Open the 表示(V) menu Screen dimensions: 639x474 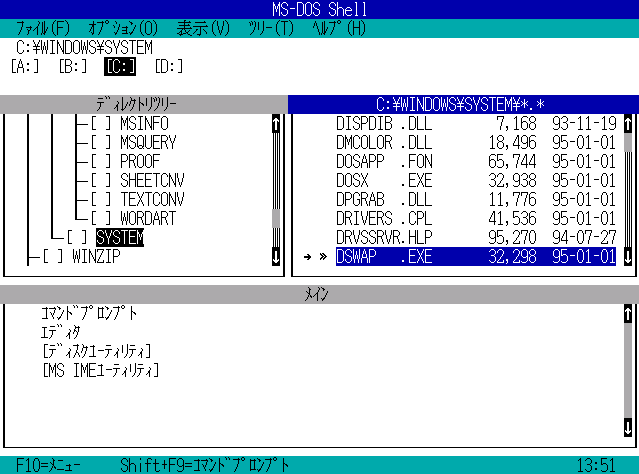coord(203,29)
